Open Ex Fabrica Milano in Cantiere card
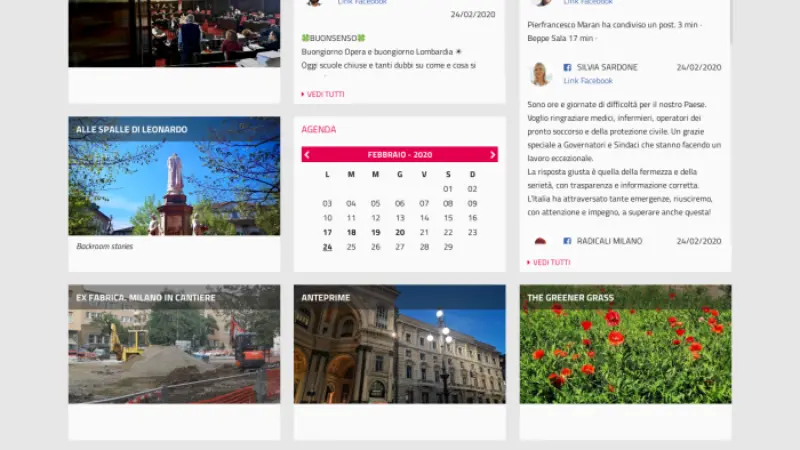 174,344
